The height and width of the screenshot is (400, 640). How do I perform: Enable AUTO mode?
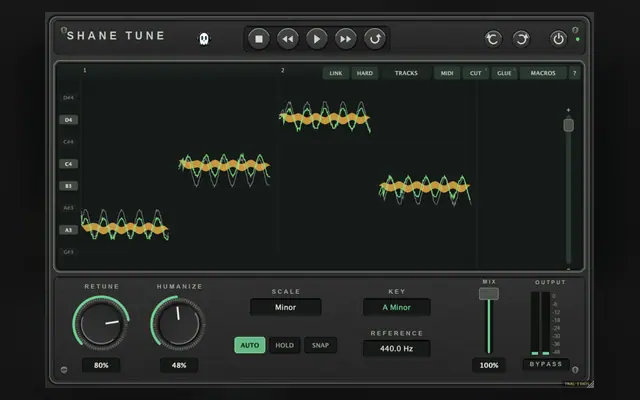pyautogui.click(x=250, y=345)
